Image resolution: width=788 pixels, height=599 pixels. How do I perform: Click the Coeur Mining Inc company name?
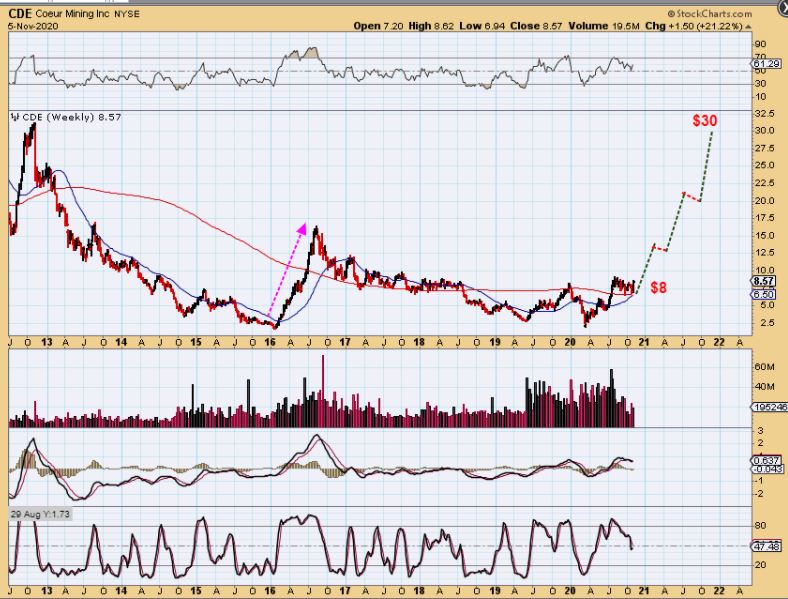pyautogui.click(x=72, y=14)
